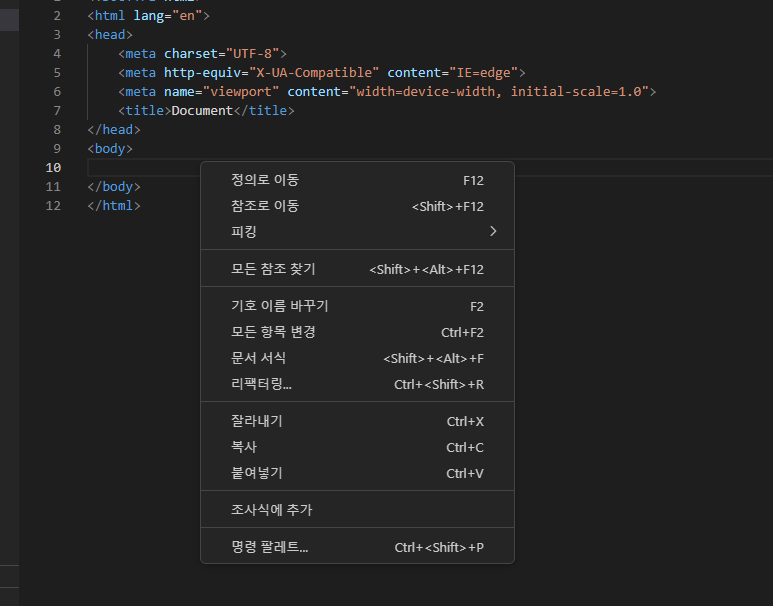Image resolution: width=773 pixels, height=606 pixels.
Task: Click '문서 서식' to format document
Action: tap(357, 358)
